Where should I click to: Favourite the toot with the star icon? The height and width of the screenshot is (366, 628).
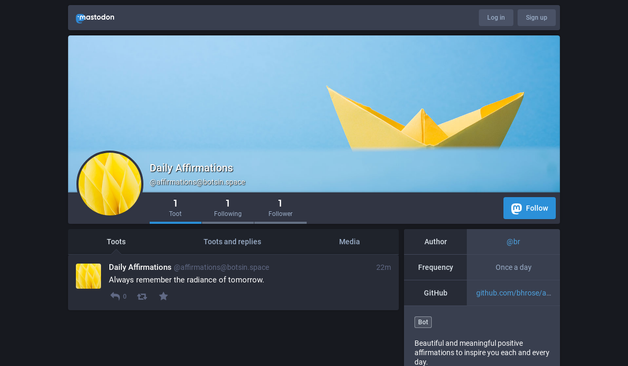(163, 296)
